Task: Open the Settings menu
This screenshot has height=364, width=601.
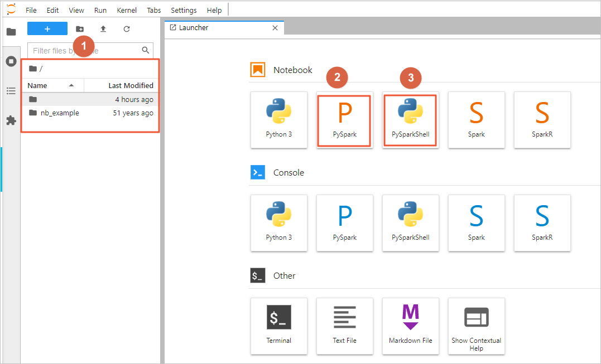Action: pyautogui.click(x=184, y=11)
